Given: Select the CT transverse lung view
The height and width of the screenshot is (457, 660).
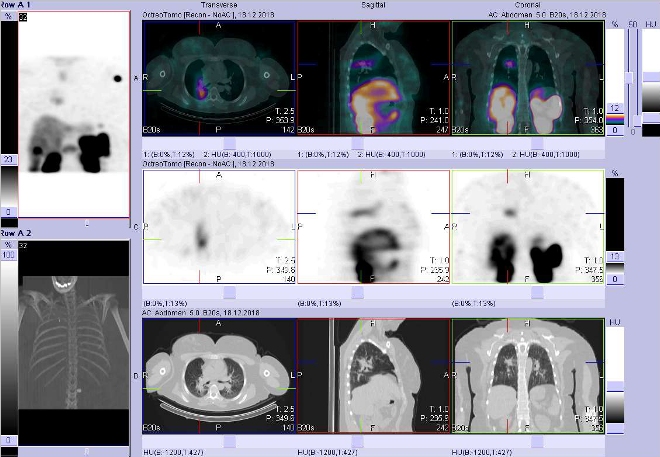Looking at the screenshot, I should click(x=219, y=375).
